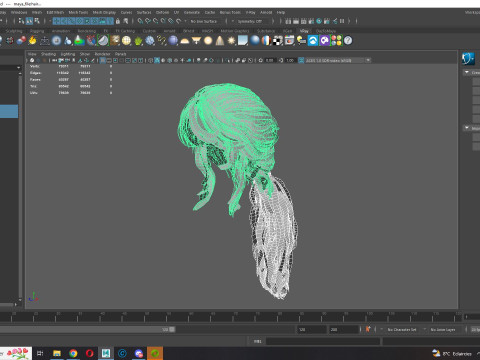
Task: Click the light-blue plane shelf icon
Action: 243,41
